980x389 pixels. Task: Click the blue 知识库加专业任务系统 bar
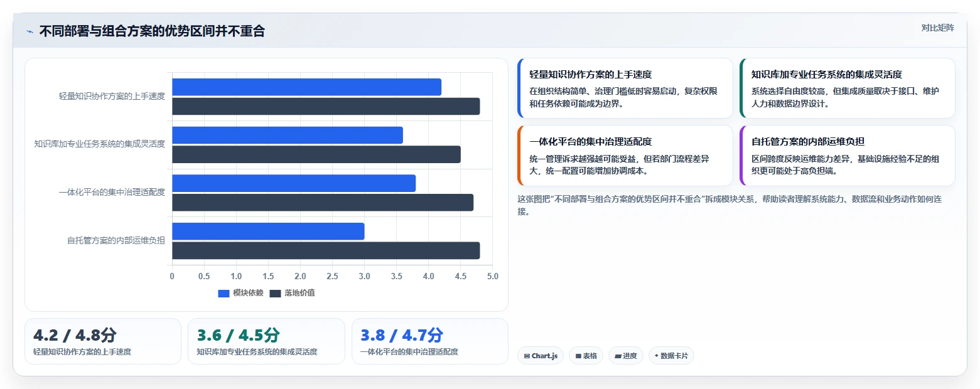pos(288,135)
